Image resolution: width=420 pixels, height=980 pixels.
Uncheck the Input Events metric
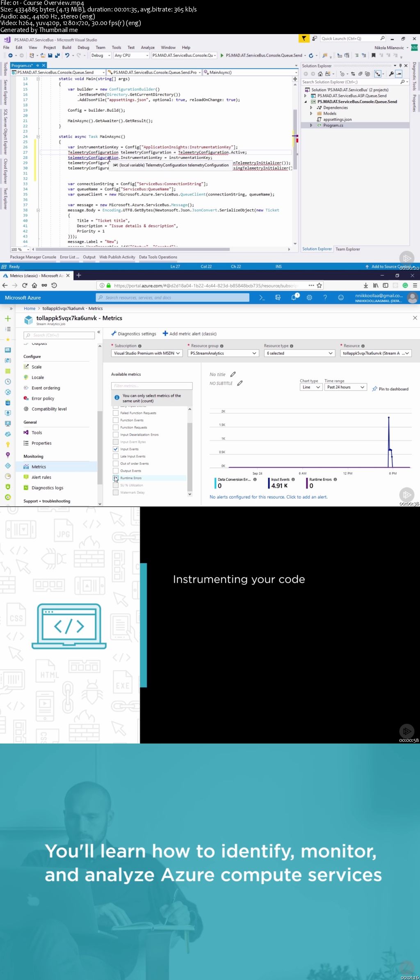click(116, 449)
